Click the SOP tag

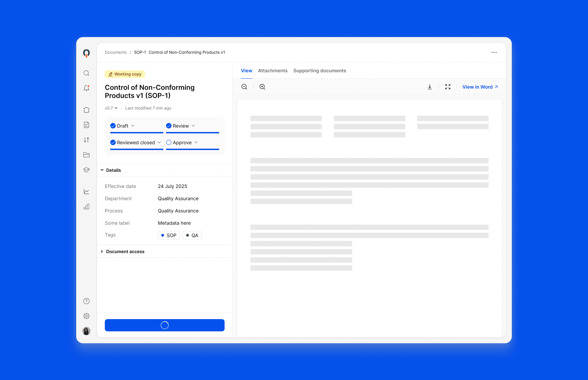(169, 235)
